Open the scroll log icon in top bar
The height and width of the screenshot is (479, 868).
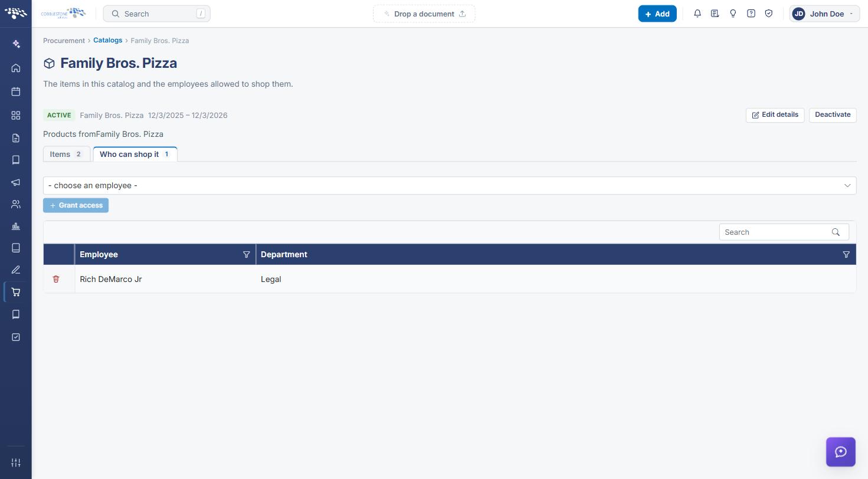click(x=715, y=14)
